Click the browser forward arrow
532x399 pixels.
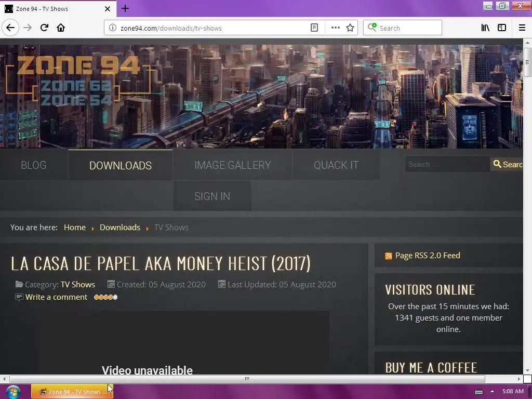[x=28, y=28]
